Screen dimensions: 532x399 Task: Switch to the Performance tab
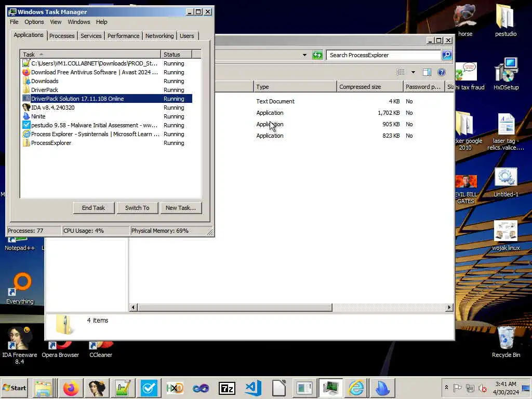tap(123, 36)
